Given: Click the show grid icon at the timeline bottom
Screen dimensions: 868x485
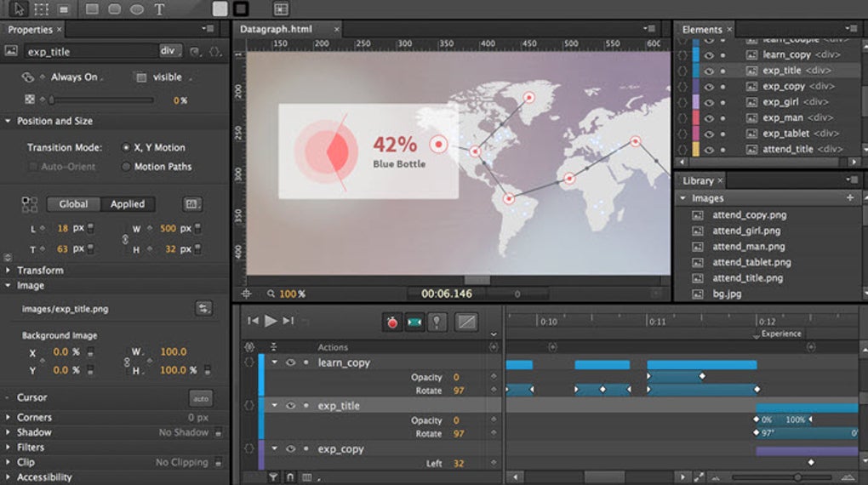Looking at the screenshot, I should tap(306, 477).
